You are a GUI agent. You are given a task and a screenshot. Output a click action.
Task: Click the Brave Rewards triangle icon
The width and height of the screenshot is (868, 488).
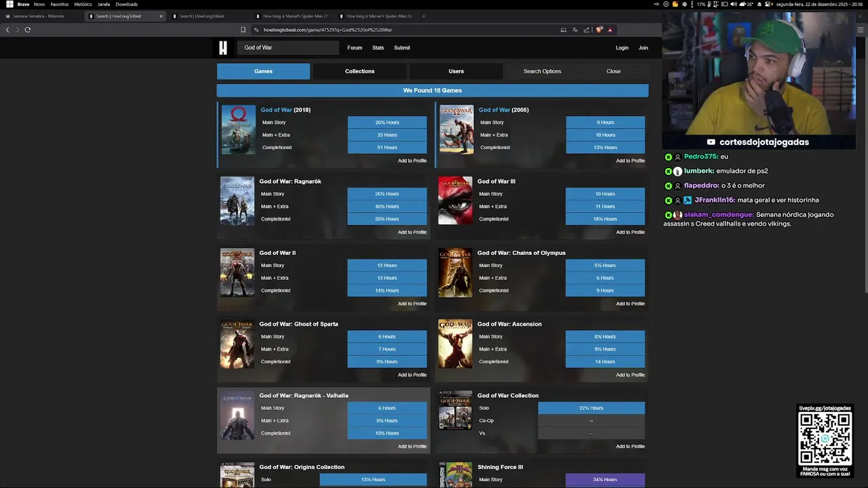coord(610,30)
